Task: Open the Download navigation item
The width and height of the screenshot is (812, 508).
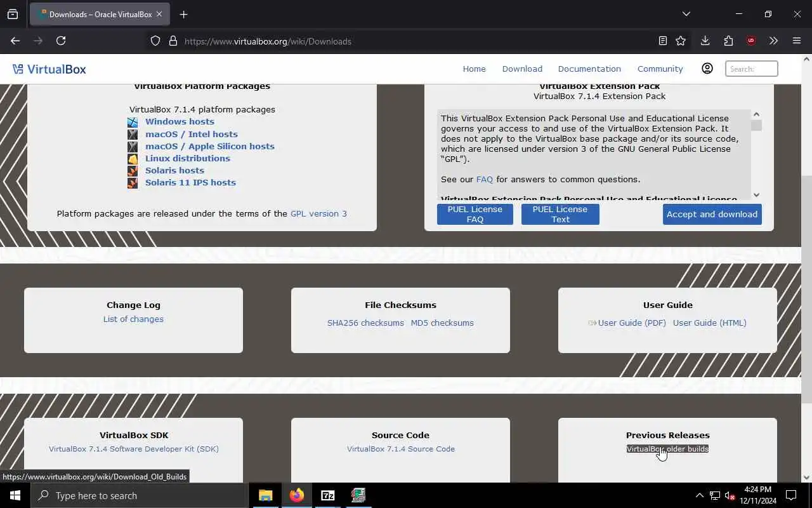Action: (522, 69)
